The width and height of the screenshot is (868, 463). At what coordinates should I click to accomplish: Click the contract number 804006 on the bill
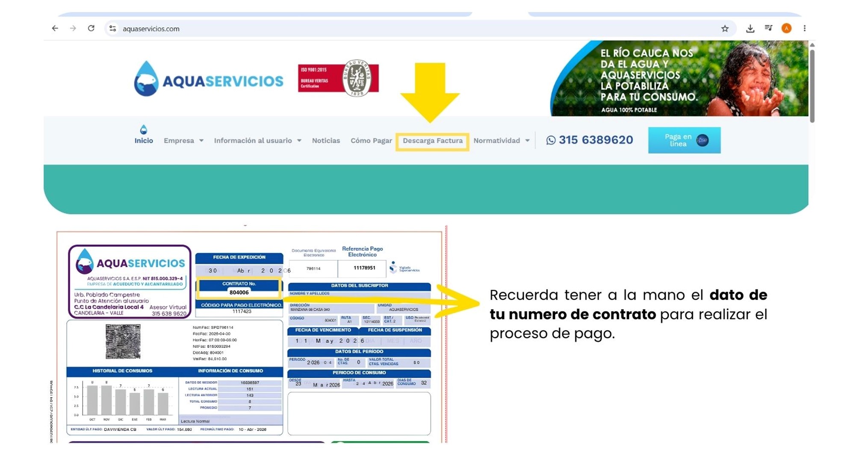point(239,292)
